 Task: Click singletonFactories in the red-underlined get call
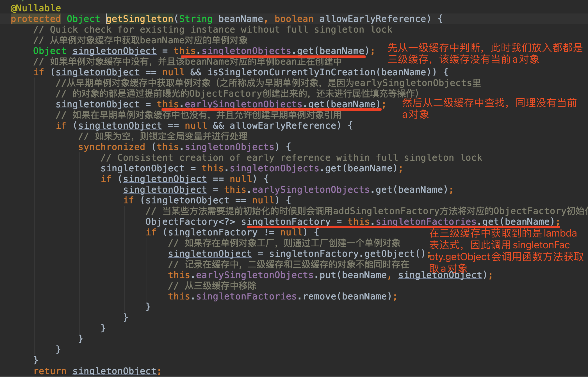click(x=426, y=222)
